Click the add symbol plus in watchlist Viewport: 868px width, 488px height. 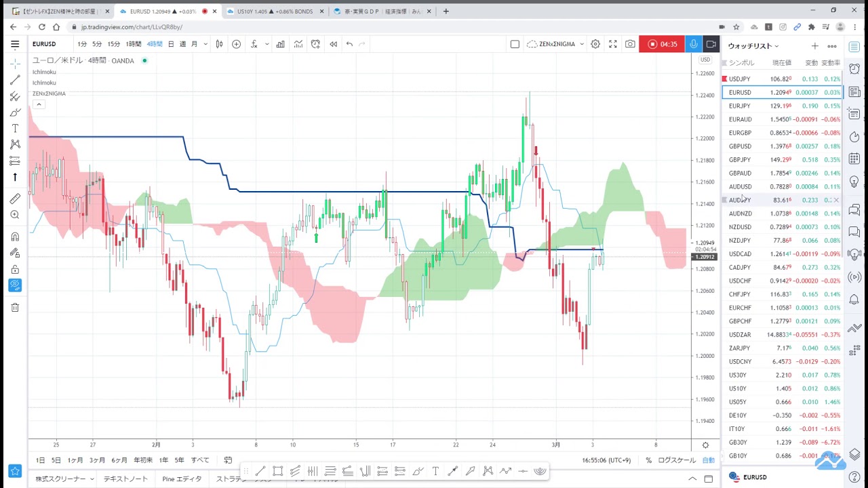coord(814,46)
